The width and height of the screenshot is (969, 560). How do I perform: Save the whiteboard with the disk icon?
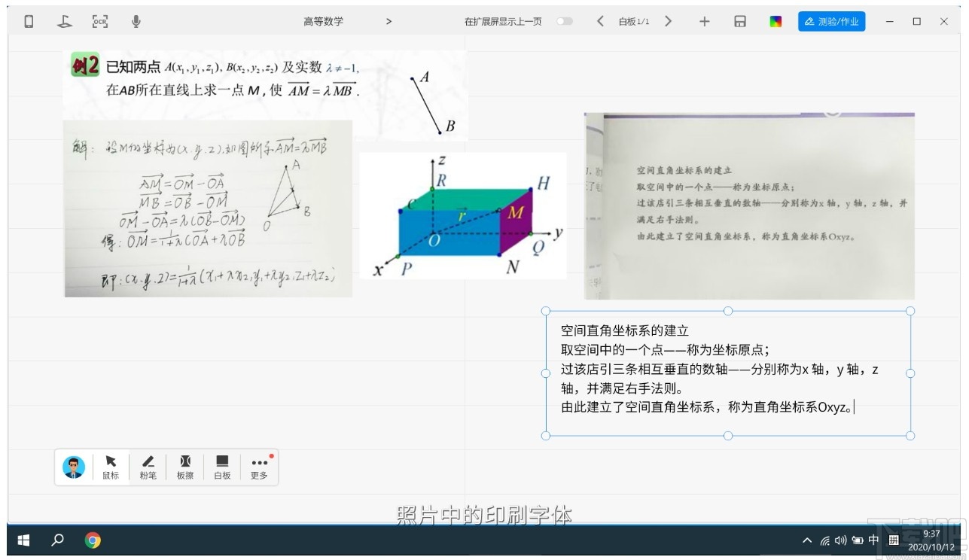point(740,21)
